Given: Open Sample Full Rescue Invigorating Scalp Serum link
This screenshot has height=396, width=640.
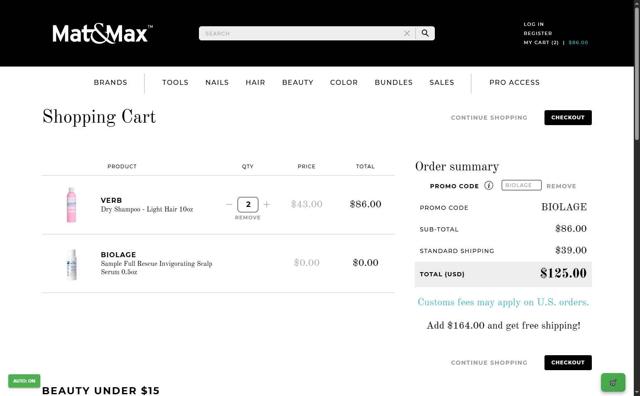Looking at the screenshot, I should click(156, 268).
